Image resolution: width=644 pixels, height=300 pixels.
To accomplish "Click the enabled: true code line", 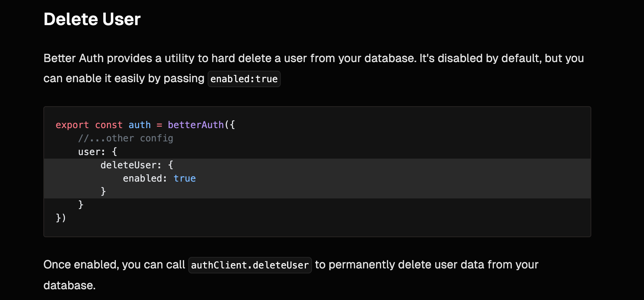I will point(159,178).
